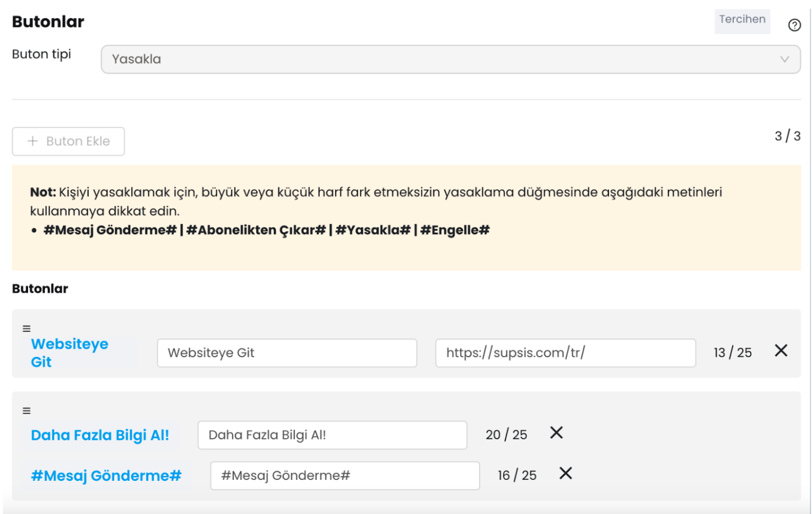Click the 3 / 3 button counter
Image resolution: width=812 pixels, height=514 pixels.
(x=787, y=136)
